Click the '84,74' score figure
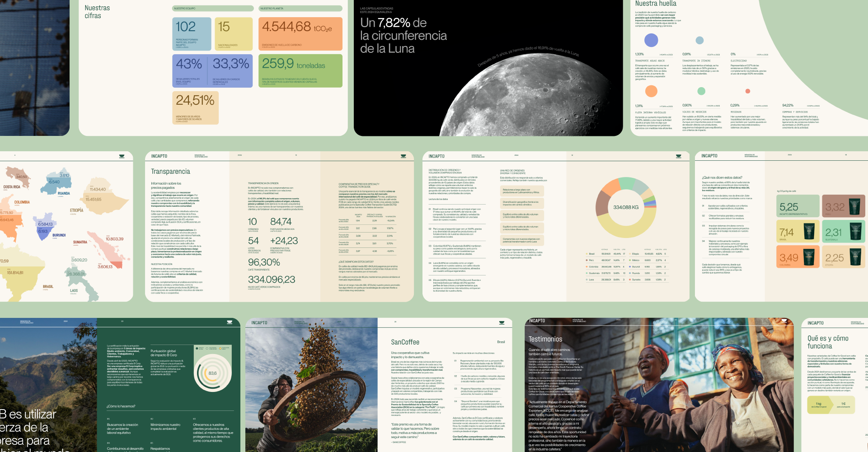Viewport: 868px width, 452px height. 281,222
